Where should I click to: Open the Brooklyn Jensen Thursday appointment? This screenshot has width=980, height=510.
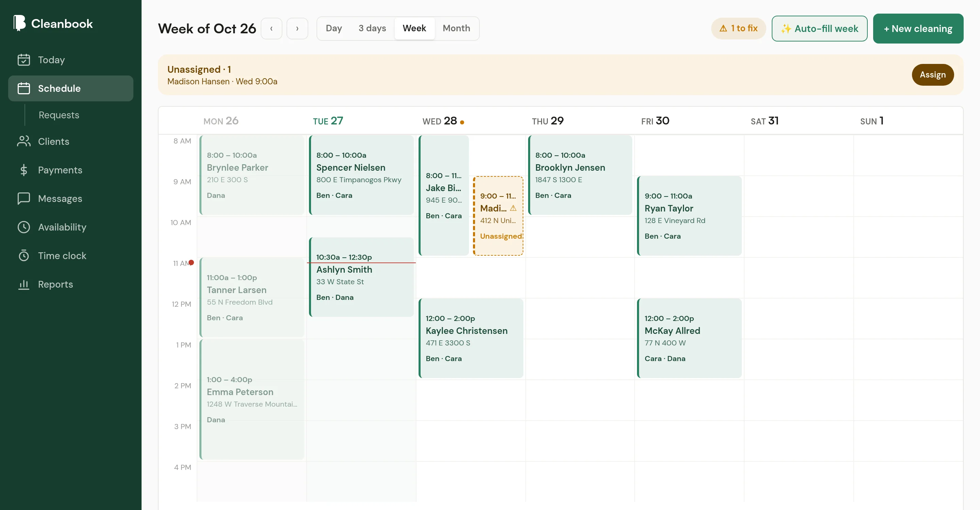tap(580, 175)
